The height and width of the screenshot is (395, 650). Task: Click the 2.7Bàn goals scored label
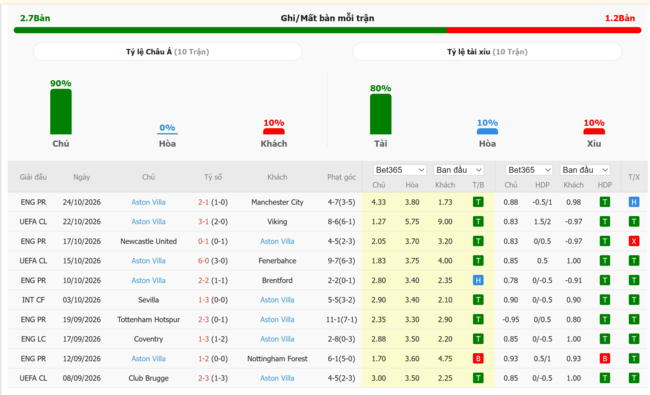pos(35,18)
